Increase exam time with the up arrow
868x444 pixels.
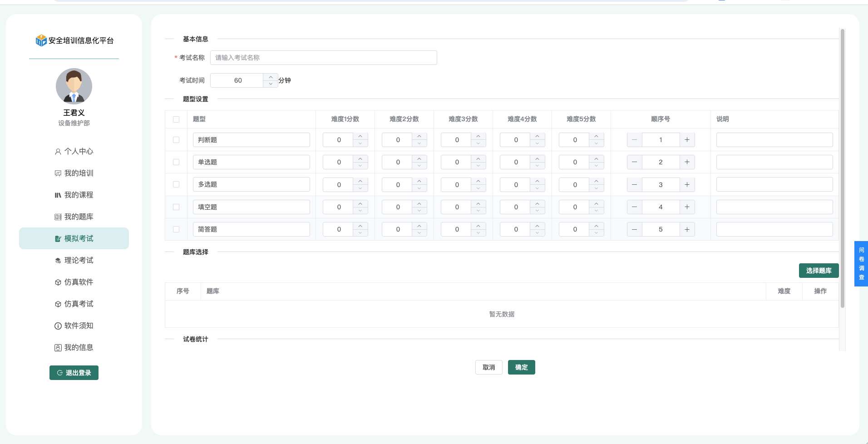[x=271, y=77]
